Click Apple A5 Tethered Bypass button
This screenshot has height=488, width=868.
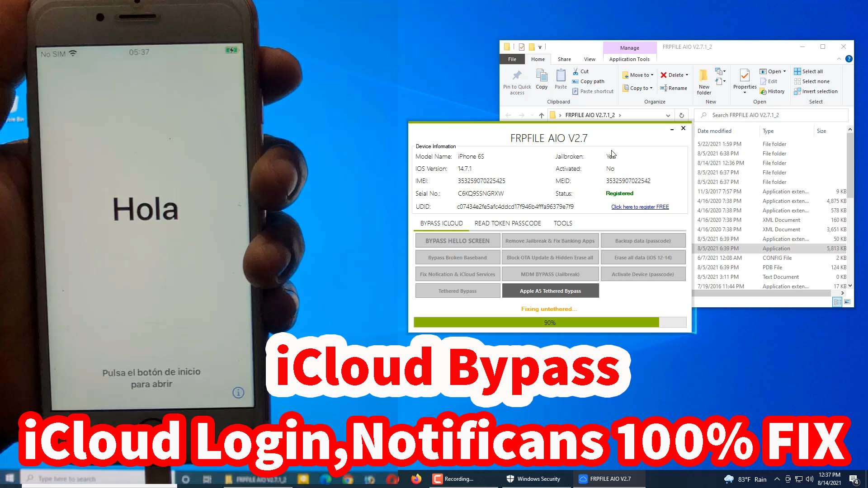tap(550, 290)
